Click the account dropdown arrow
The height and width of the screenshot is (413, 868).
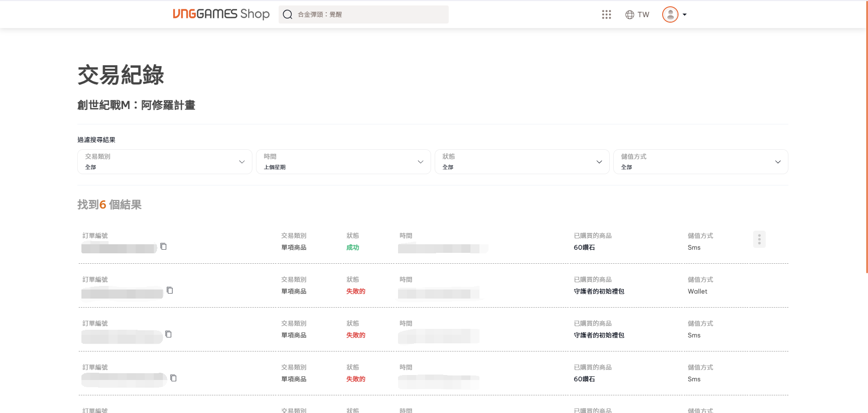(685, 14)
